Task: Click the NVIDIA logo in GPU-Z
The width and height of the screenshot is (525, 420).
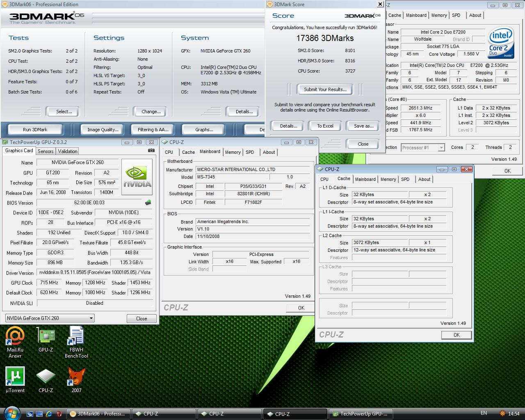Action: pos(137,177)
